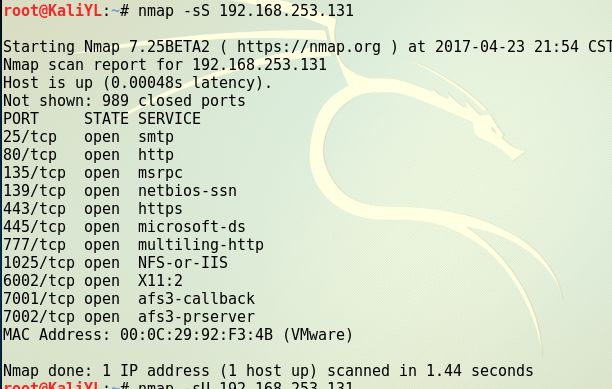This screenshot has height=389, width=612.
Task: Click the nmap -sS command text
Action: [x=246, y=11]
